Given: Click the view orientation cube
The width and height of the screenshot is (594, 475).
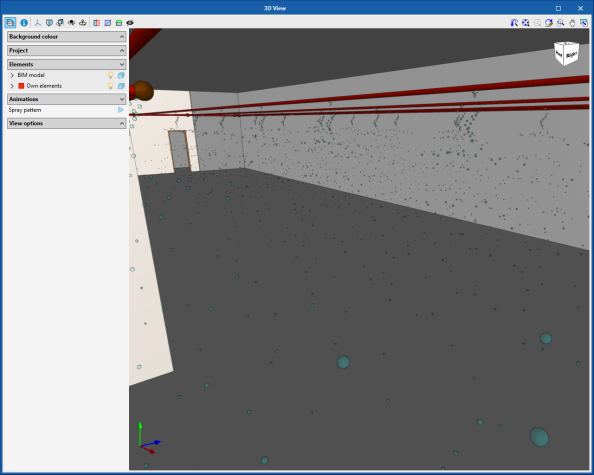Looking at the screenshot, I should click(x=567, y=53).
